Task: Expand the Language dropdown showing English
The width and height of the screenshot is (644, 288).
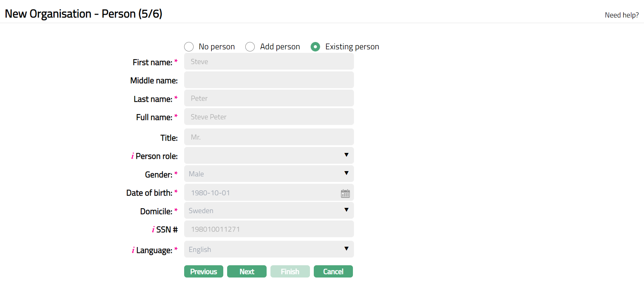Action: [x=269, y=250]
